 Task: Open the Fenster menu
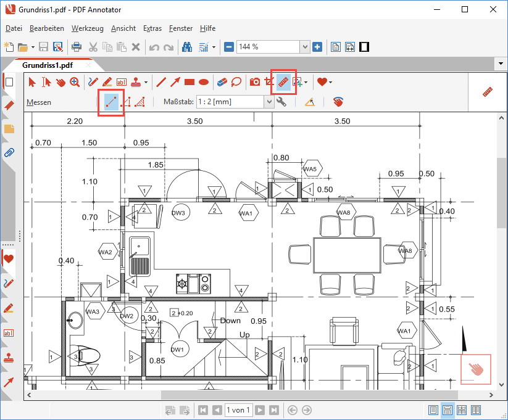click(x=181, y=28)
